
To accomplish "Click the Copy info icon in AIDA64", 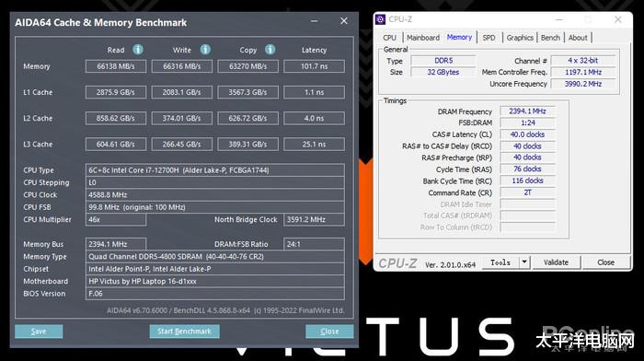I will [x=270, y=50].
